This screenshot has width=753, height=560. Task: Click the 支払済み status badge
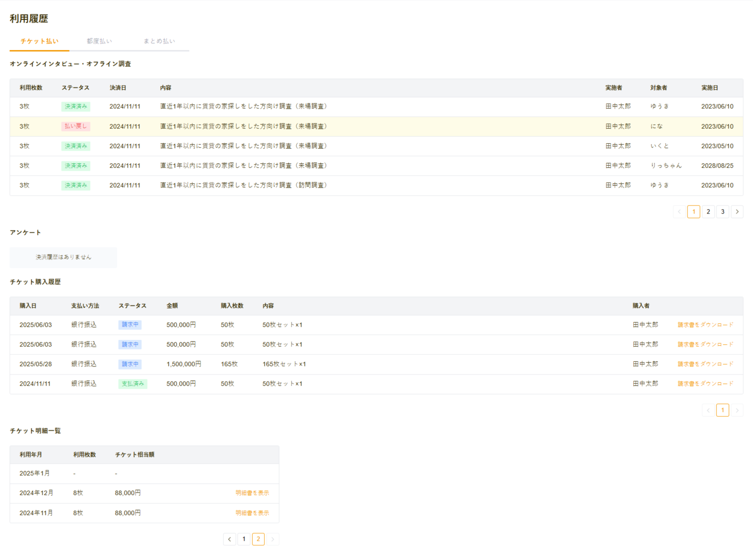132,384
